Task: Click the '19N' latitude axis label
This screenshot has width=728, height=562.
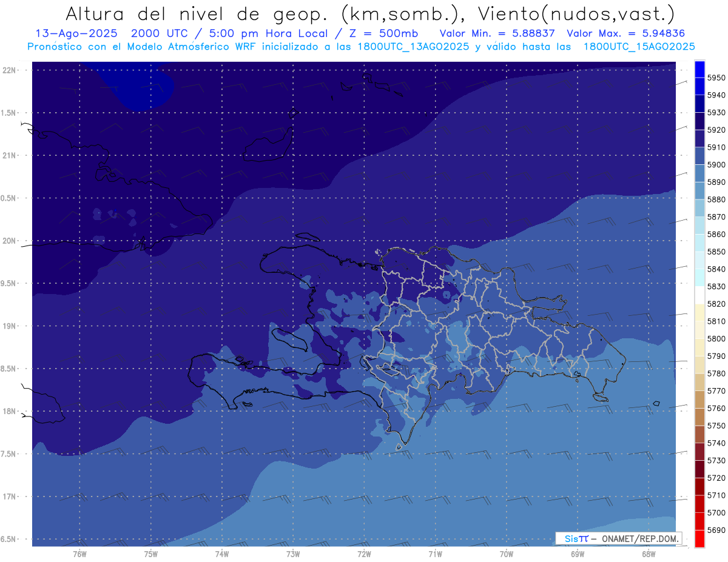Action: 9,326
